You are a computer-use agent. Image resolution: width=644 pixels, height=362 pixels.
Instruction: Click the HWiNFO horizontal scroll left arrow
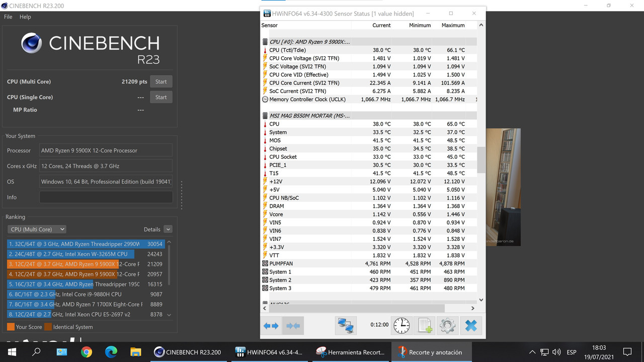[x=265, y=308]
